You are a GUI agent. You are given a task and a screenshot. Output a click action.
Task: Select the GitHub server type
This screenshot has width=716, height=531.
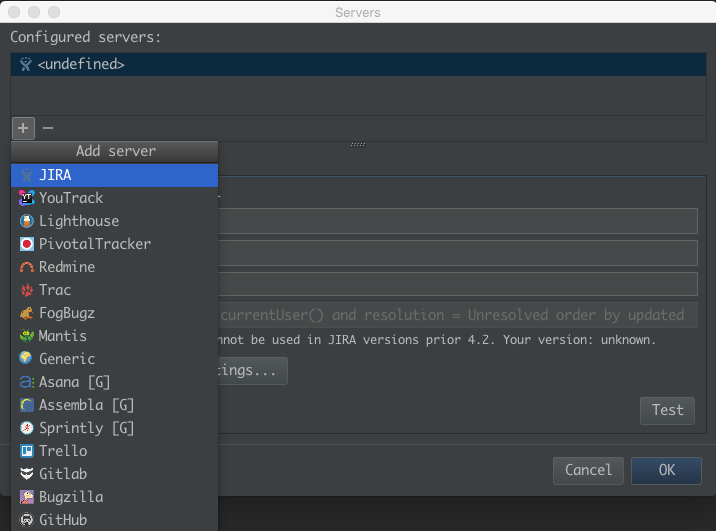114,520
